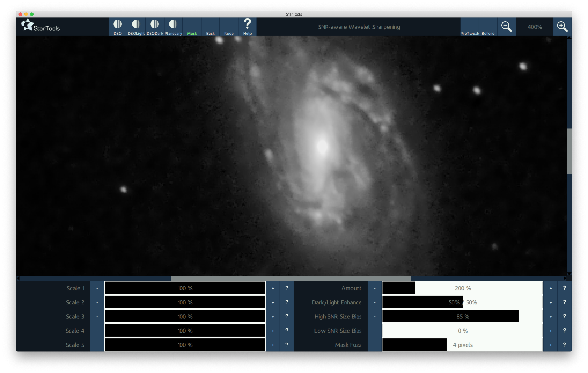588x373 pixels.
Task: Click the Amount 200 % slider
Action: [x=463, y=288]
